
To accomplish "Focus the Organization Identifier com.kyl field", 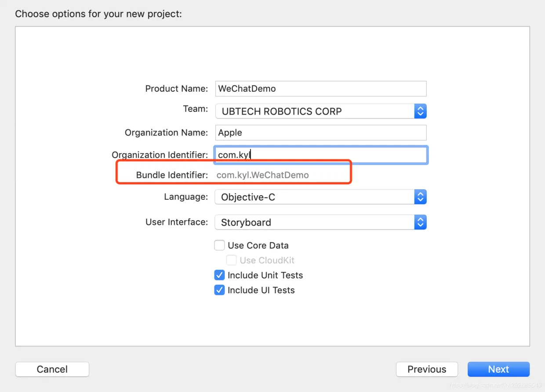I will [321, 155].
